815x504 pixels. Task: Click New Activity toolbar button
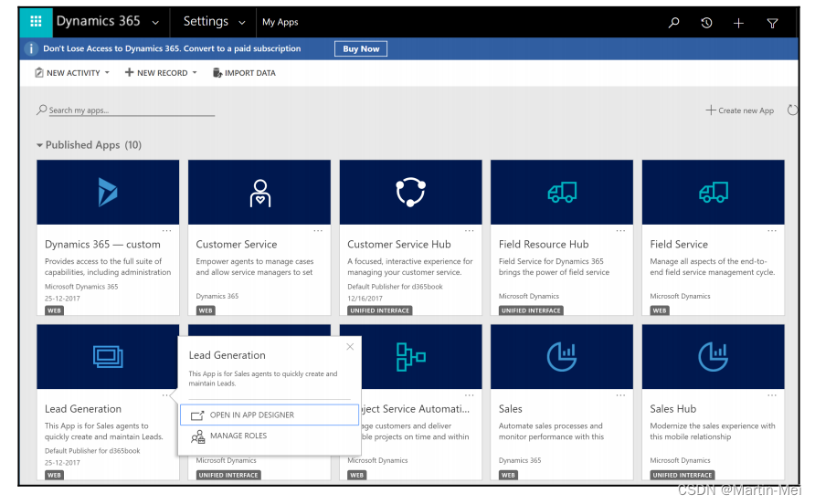(x=67, y=73)
